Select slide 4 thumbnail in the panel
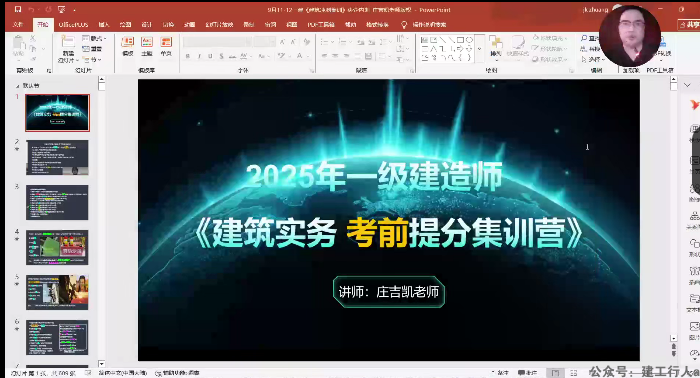This screenshot has height=378, width=700. point(57,247)
